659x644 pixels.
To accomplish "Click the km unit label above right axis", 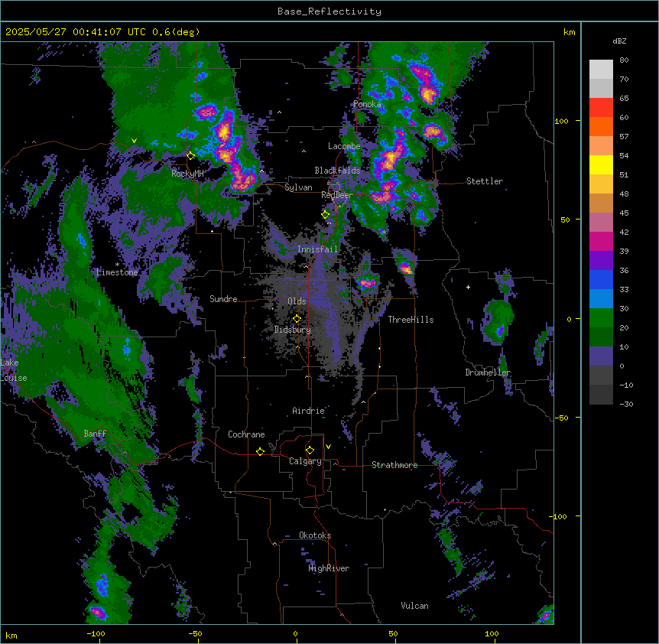I will tap(570, 32).
